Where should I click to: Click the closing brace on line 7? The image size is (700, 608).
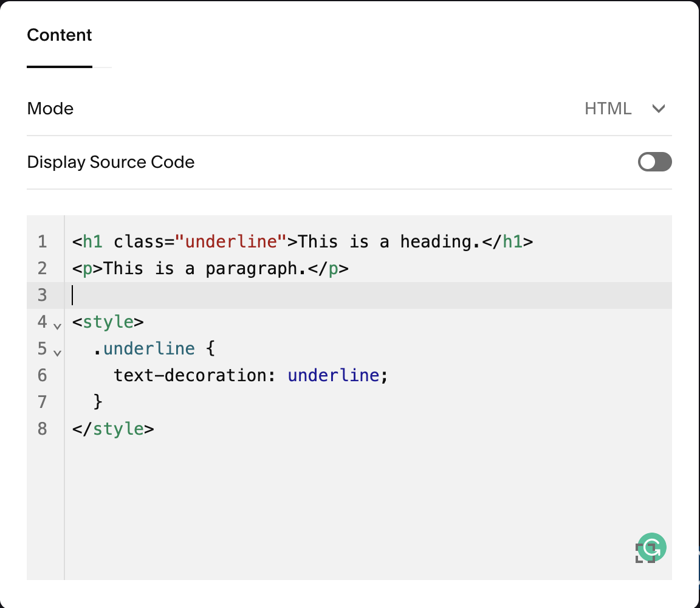pyautogui.click(x=98, y=402)
